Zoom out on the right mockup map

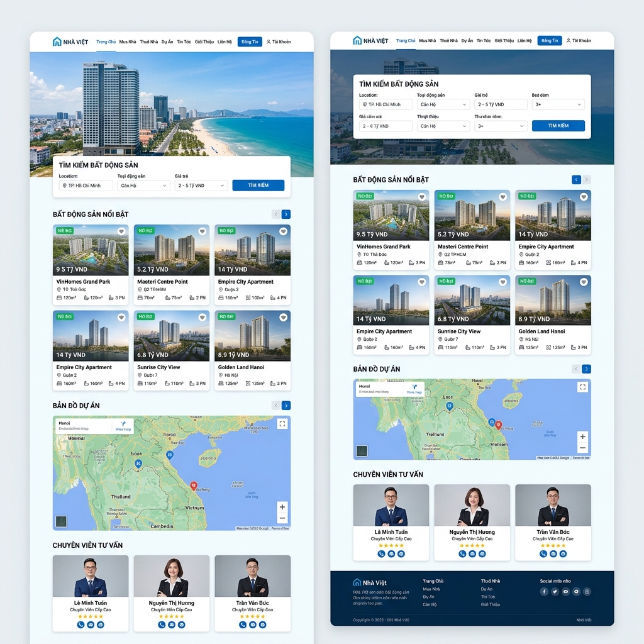pyautogui.click(x=582, y=448)
